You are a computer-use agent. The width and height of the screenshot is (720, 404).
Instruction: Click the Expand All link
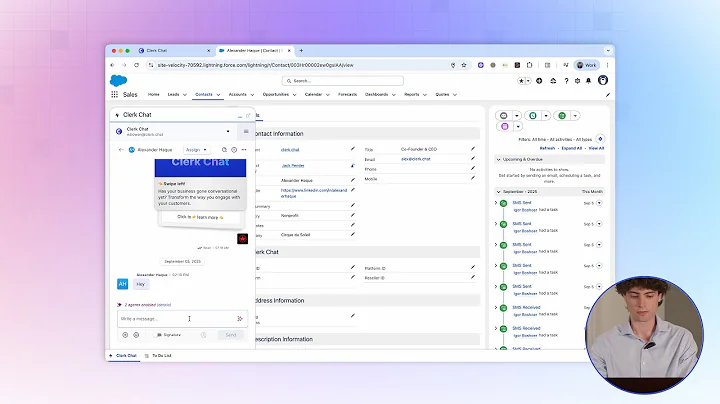(571, 148)
